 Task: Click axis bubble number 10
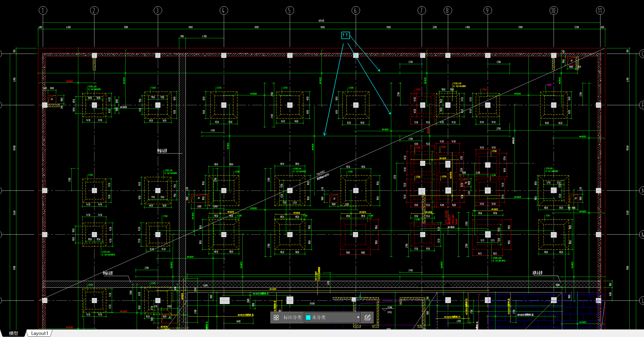(554, 10)
